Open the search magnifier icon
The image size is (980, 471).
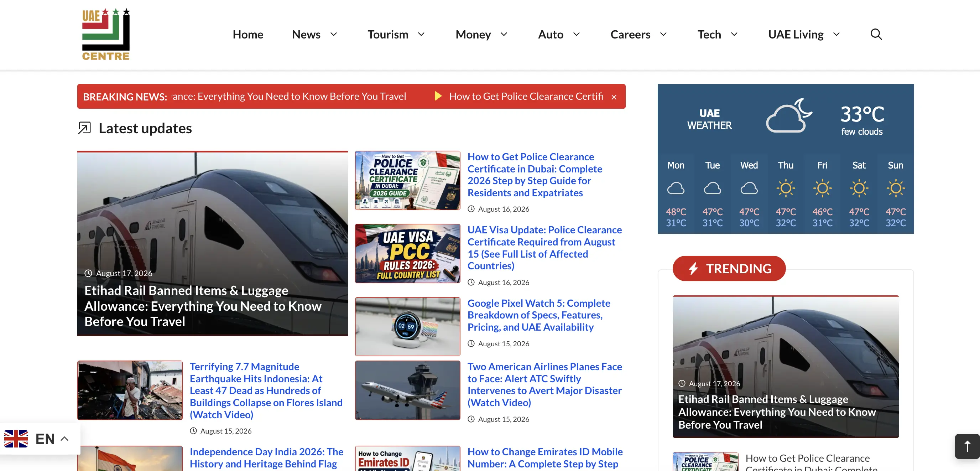pyautogui.click(x=876, y=34)
